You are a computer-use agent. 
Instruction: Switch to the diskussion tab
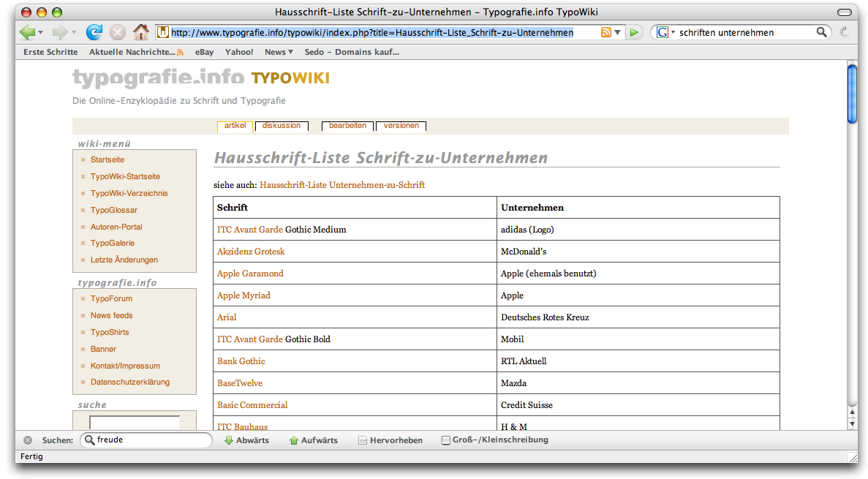point(282,126)
